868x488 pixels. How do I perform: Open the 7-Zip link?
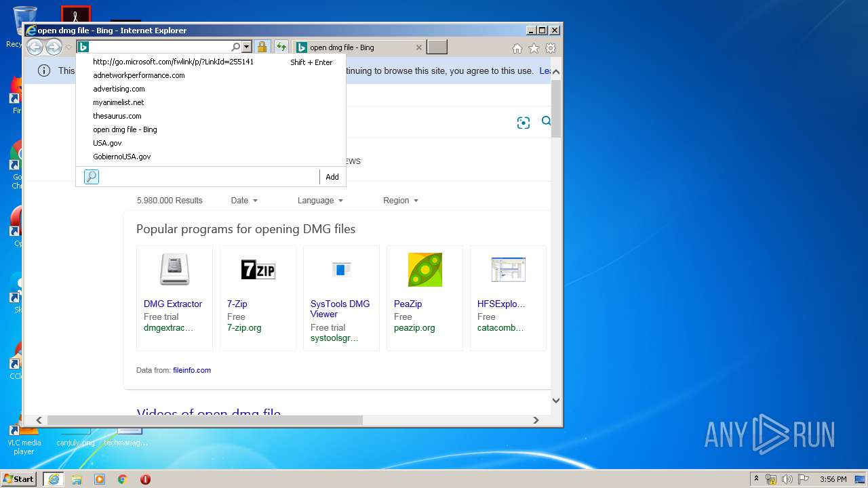(x=238, y=304)
